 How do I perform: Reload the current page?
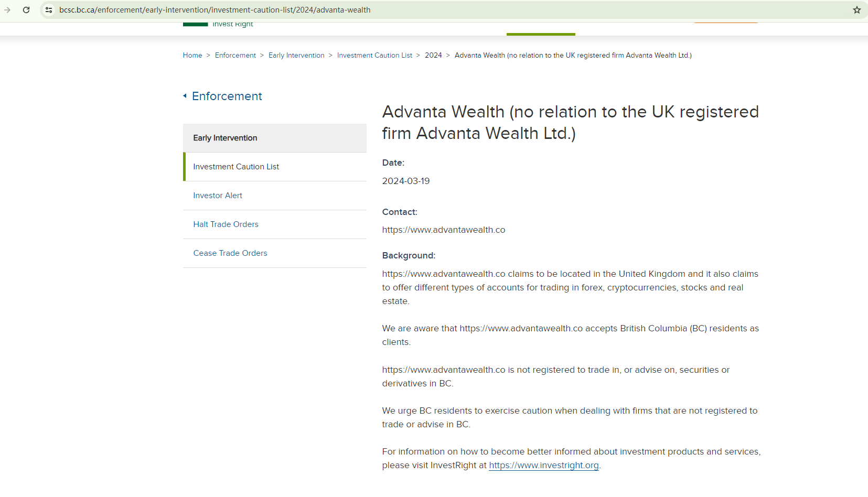point(26,10)
